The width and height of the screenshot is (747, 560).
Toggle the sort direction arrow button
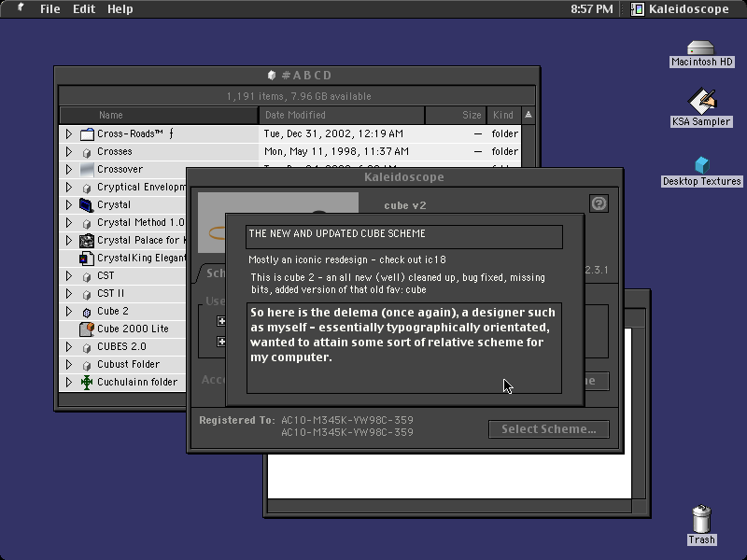528,115
